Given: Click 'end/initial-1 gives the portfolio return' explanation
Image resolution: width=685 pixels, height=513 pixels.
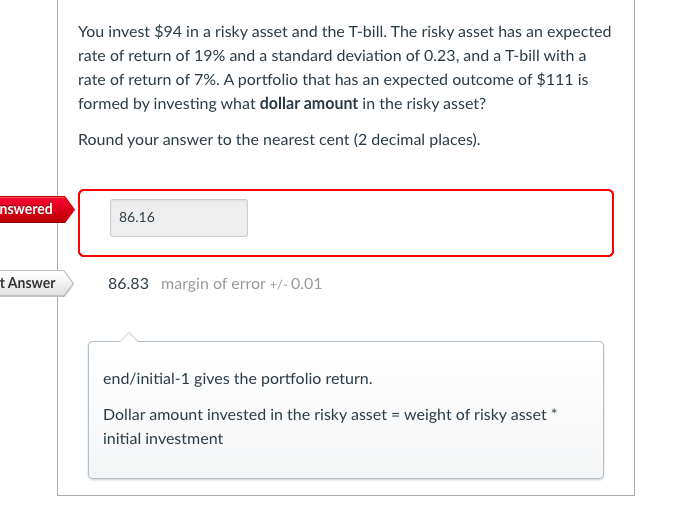Looking at the screenshot, I should point(238,379).
